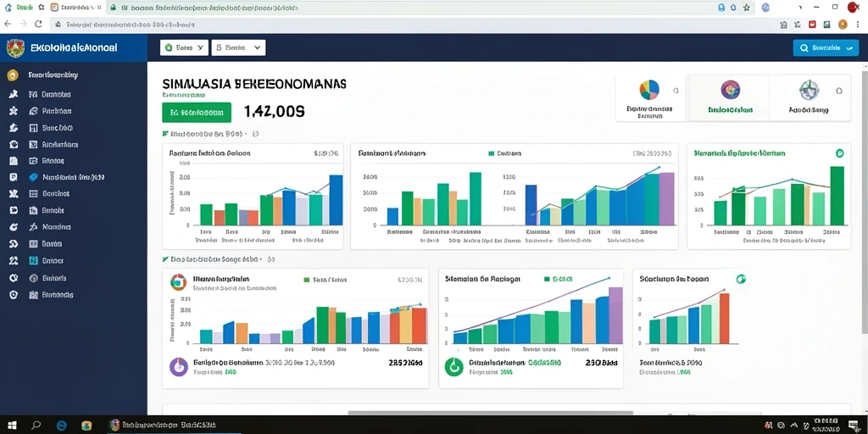This screenshot has width=868, height=434.
Task: Open Windows Start menu
Action: pyautogui.click(x=12, y=426)
